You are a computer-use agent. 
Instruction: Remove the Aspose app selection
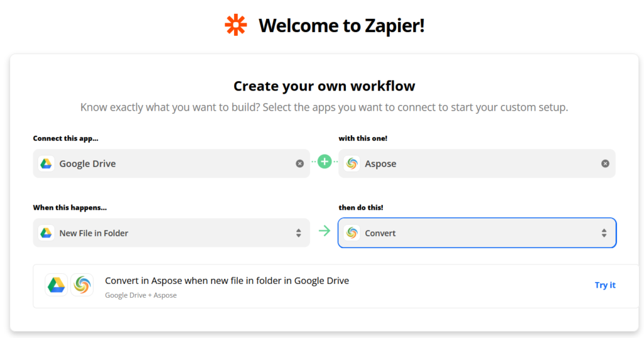click(605, 164)
